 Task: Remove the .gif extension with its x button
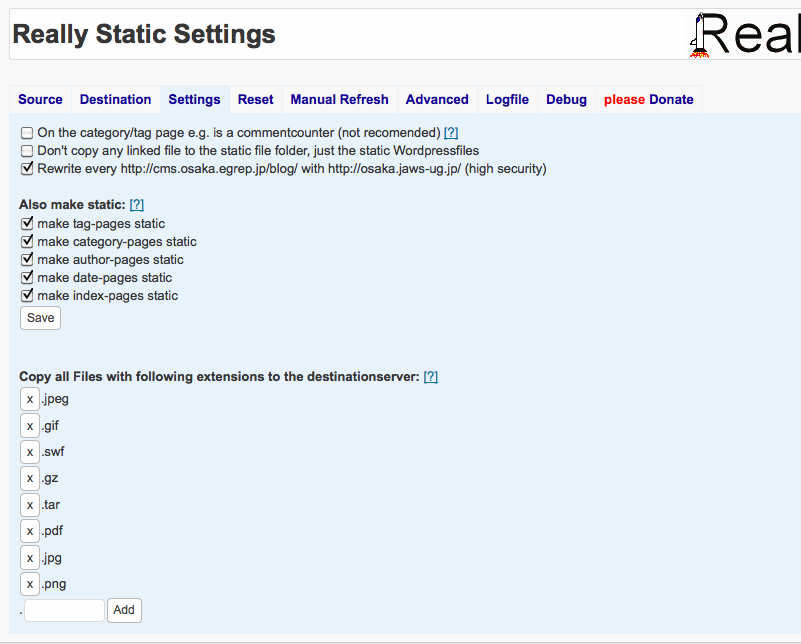tap(30, 425)
